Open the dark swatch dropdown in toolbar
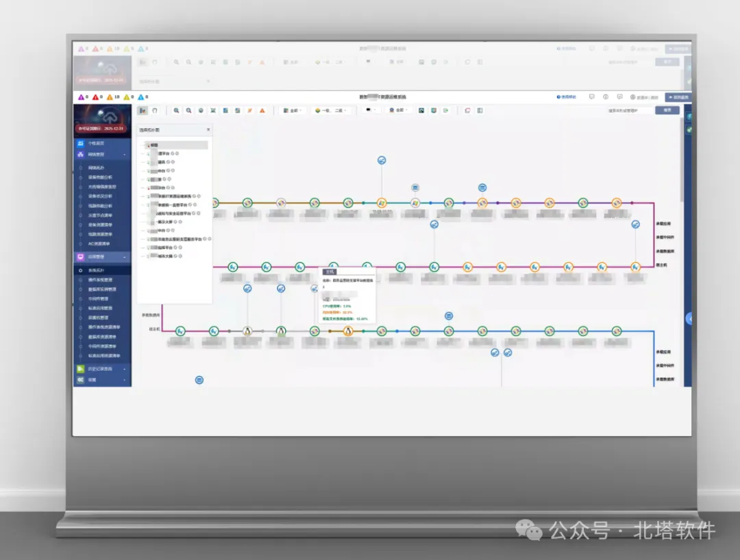Image resolution: width=740 pixels, height=560 pixels. (x=371, y=110)
